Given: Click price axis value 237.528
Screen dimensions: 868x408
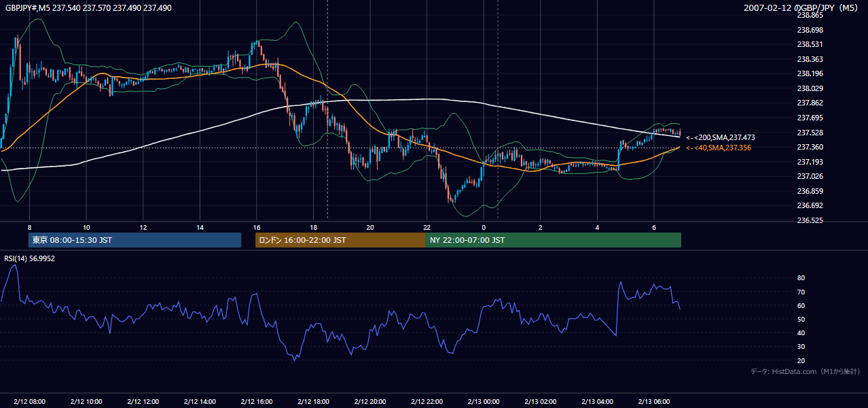Looking at the screenshot, I should click(x=810, y=133).
